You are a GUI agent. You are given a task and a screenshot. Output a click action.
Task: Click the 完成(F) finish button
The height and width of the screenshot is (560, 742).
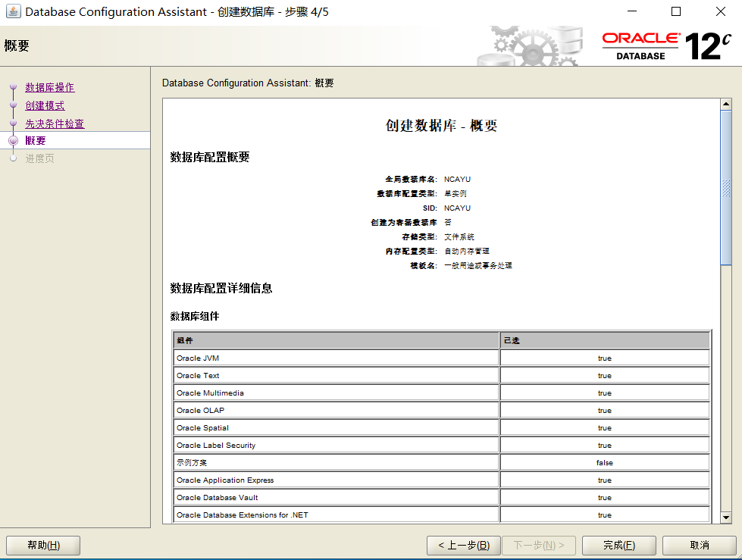[x=619, y=546]
